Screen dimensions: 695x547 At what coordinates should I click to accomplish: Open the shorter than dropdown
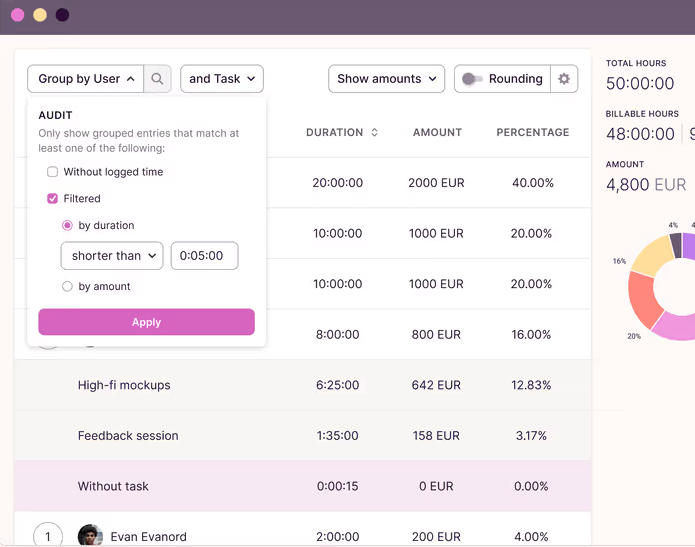click(112, 256)
